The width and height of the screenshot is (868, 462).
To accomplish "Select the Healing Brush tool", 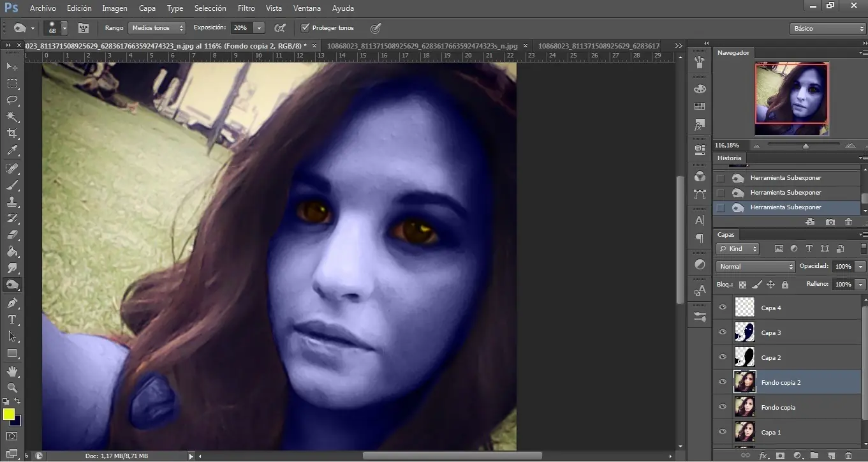I will [x=12, y=168].
